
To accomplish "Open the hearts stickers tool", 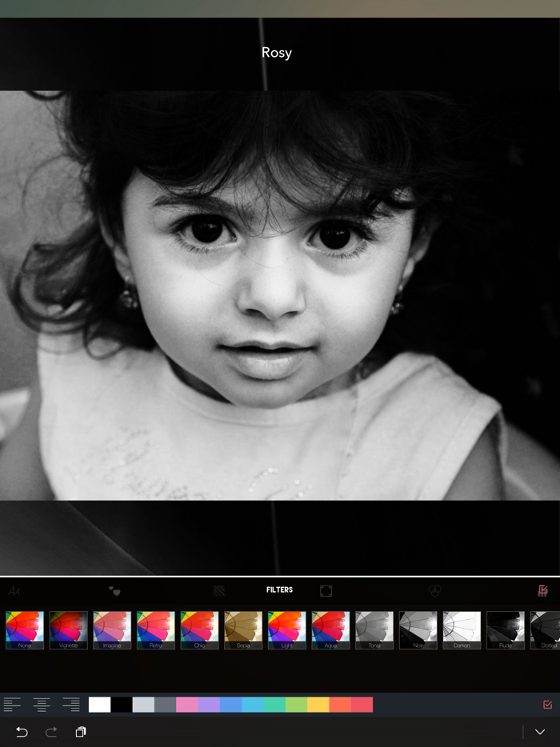I will 114,591.
